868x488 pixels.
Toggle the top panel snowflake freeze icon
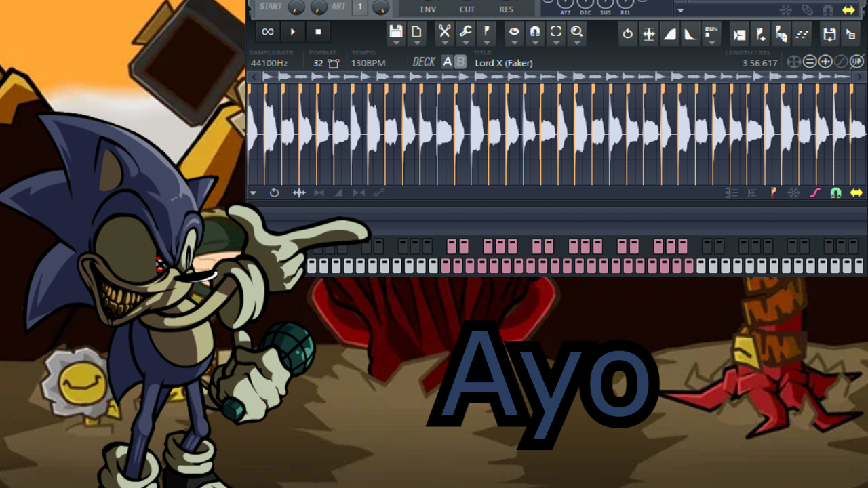click(786, 9)
